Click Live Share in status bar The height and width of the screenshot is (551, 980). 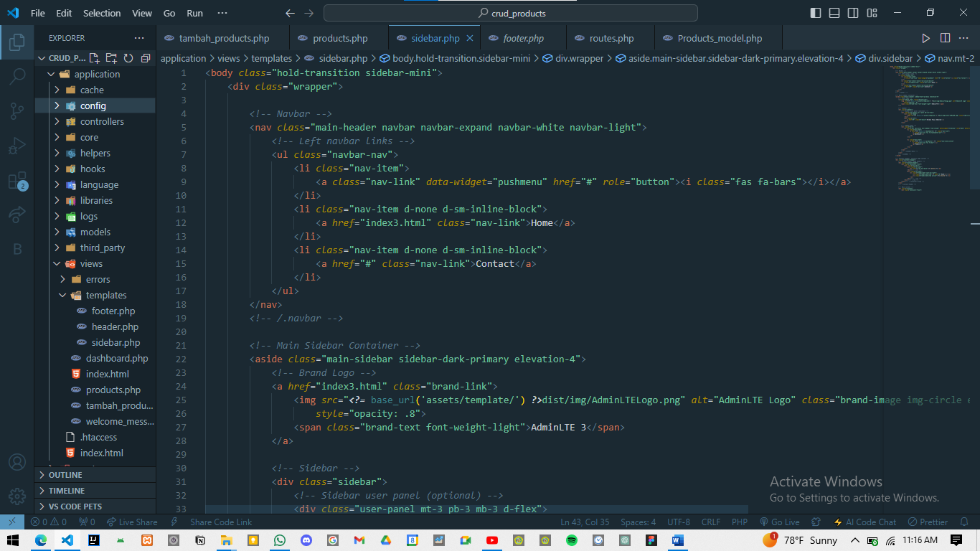pos(132,522)
